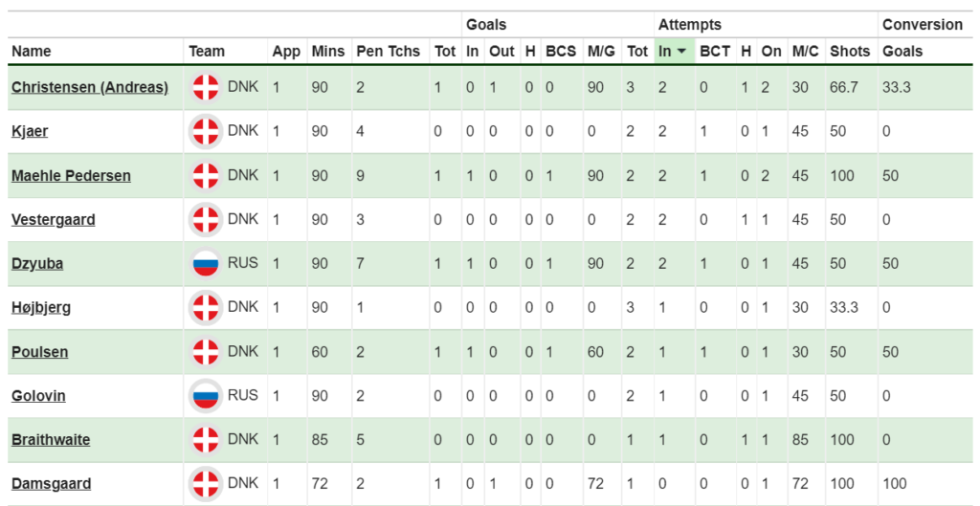This screenshot has width=980, height=506.
Task: Click Russia flag icon in Golovin row
Action: click(x=206, y=395)
